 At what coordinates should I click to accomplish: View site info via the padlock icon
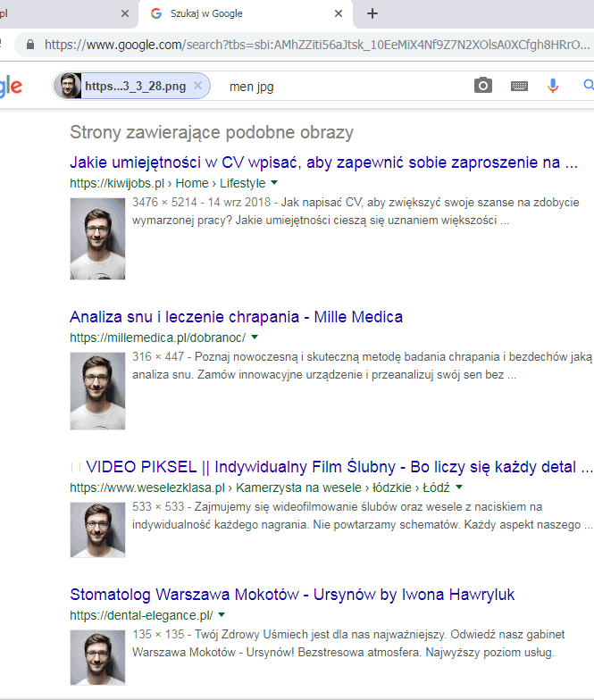pyautogui.click(x=30, y=45)
